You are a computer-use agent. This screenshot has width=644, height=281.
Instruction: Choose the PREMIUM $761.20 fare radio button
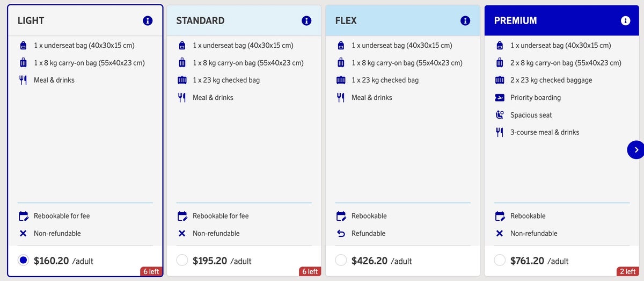(500, 260)
